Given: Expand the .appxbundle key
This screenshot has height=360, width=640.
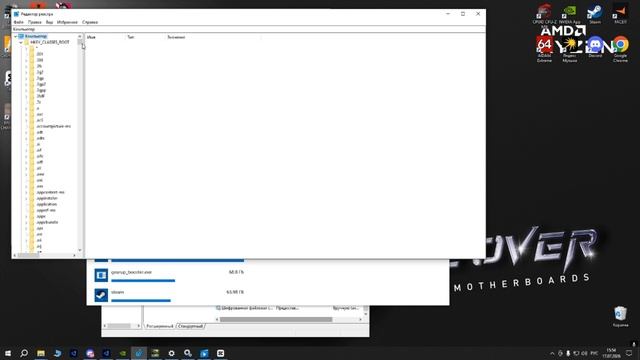Looking at the screenshot, I should click(27, 222).
